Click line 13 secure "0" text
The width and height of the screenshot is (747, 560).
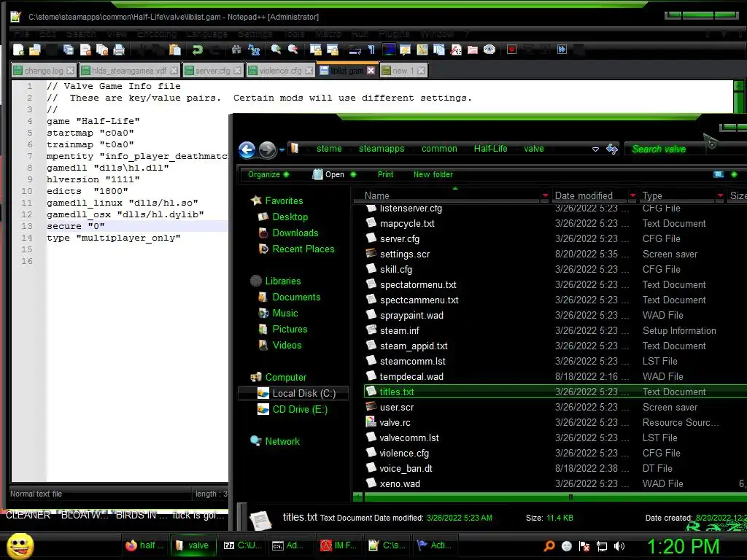[76, 226]
